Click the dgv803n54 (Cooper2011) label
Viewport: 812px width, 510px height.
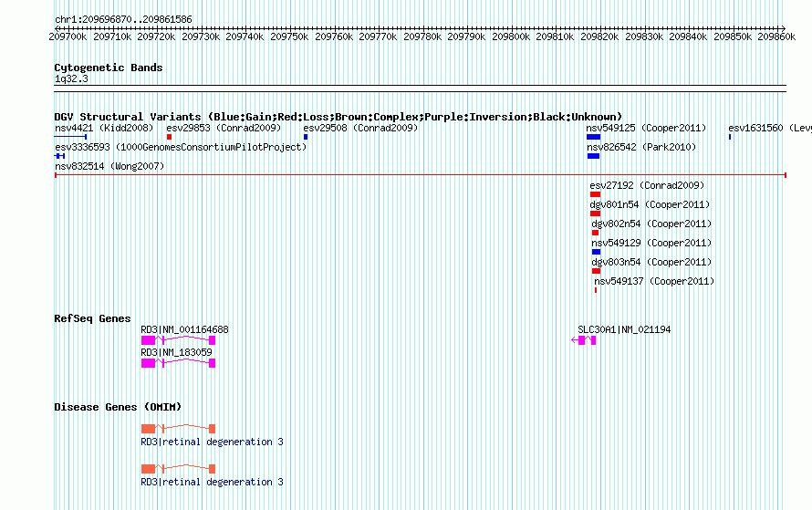click(652, 262)
